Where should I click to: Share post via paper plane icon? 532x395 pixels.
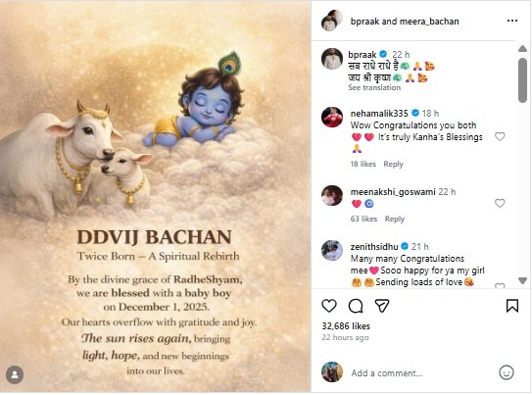coord(382,306)
